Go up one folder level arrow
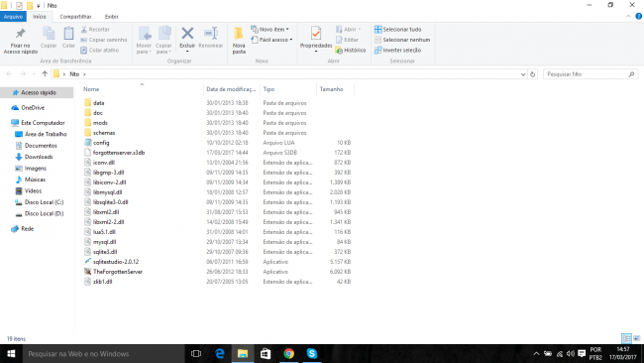Image resolution: width=644 pixels, height=363 pixels. click(x=45, y=74)
